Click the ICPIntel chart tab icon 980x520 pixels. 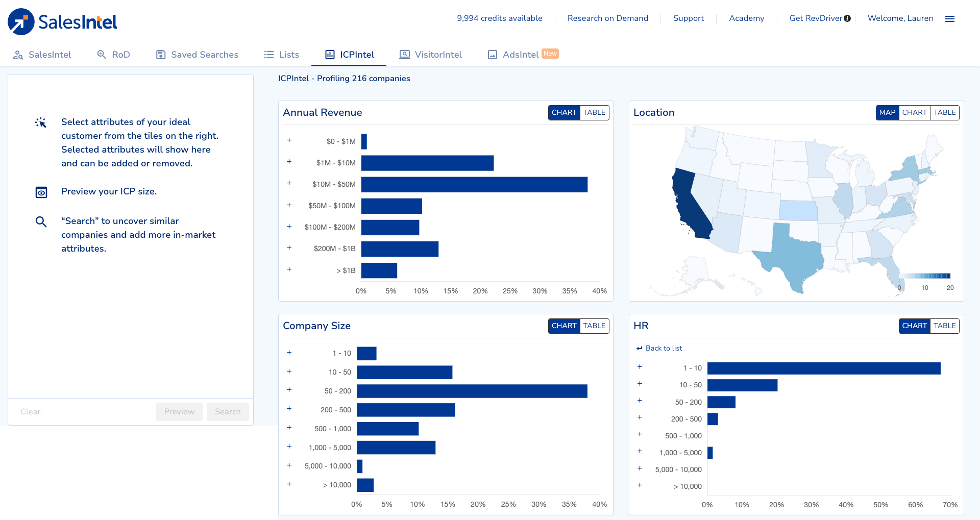click(x=330, y=55)
